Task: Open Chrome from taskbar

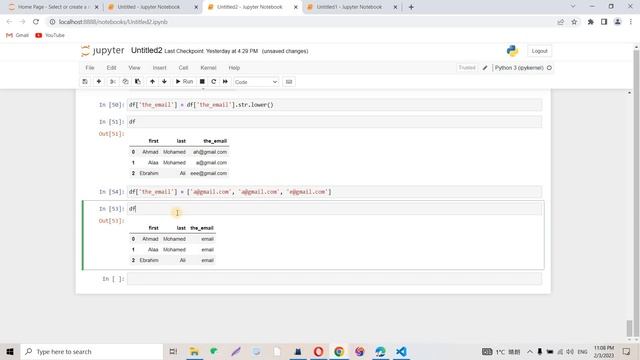Action: 339,351
